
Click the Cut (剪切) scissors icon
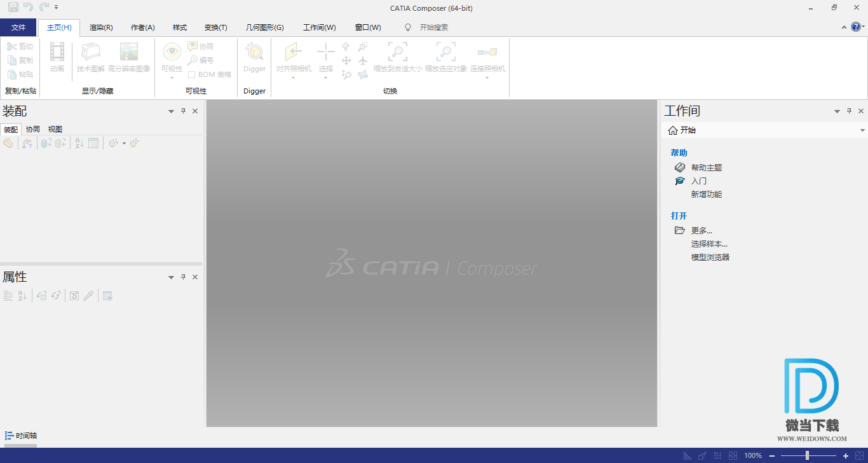12,46
